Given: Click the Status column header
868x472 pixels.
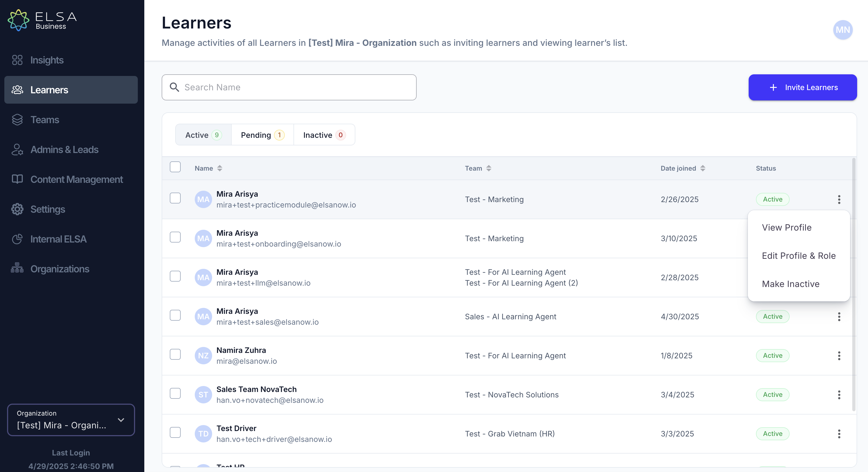Looking at the screenshot, I should coord(765,168).
